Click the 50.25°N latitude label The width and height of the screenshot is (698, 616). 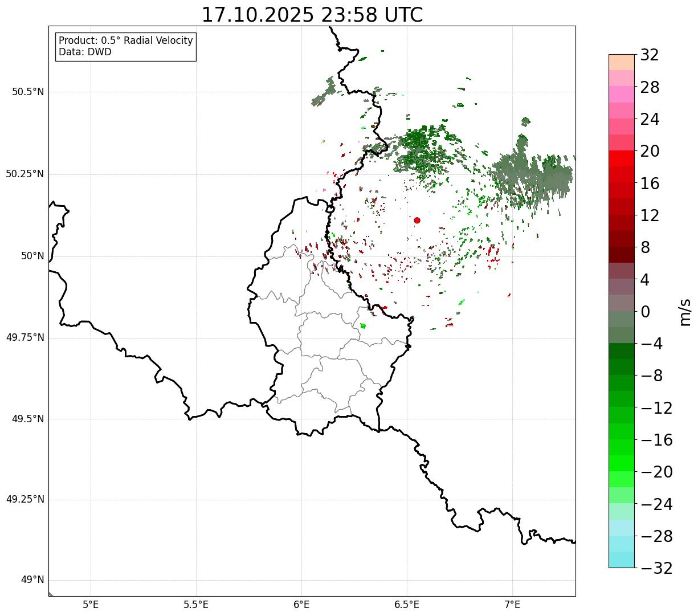(25, 174)
